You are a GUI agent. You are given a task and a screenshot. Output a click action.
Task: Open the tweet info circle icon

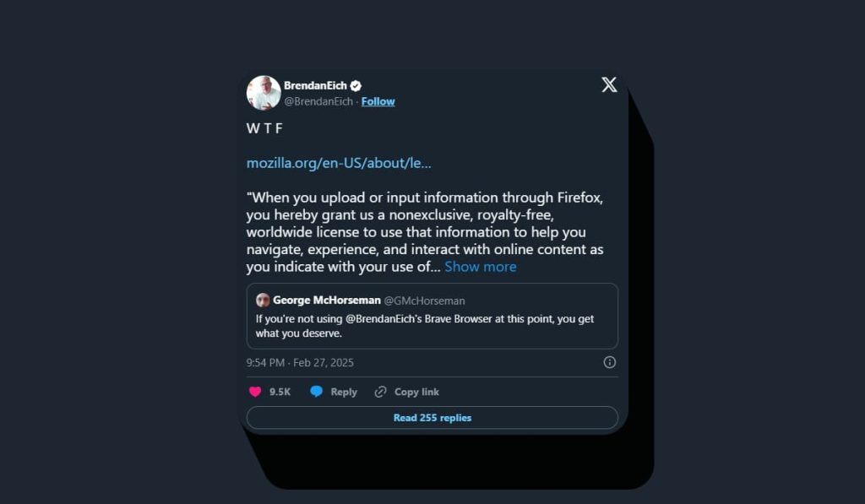point(610,362)
